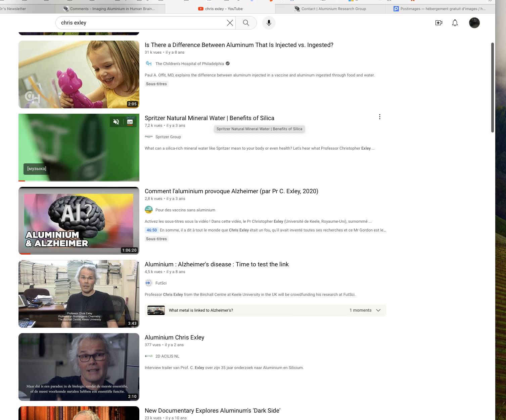Screen dimensions: 506x420
Task: Click the 2D ACILIS NL channel logo
Action: click(x=149, y=356)
